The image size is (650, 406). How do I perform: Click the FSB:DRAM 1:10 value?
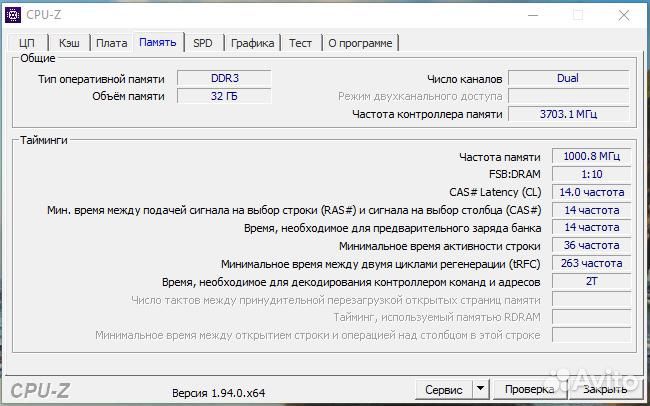[592, 174]
